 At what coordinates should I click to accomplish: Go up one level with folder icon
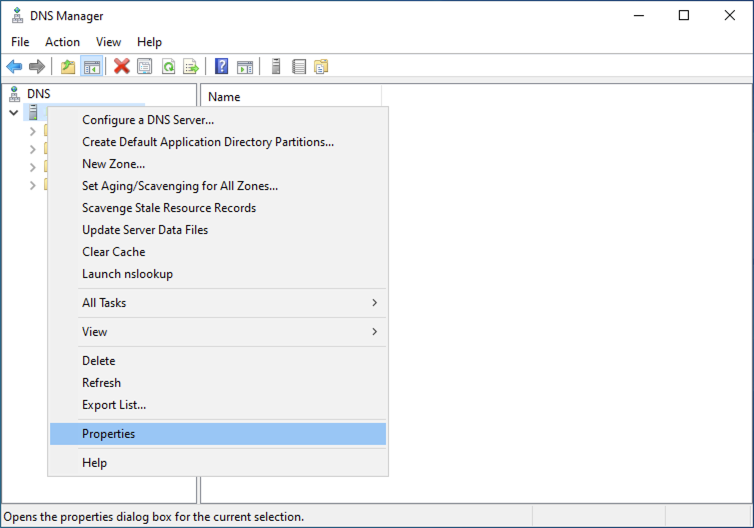(68, 66)
